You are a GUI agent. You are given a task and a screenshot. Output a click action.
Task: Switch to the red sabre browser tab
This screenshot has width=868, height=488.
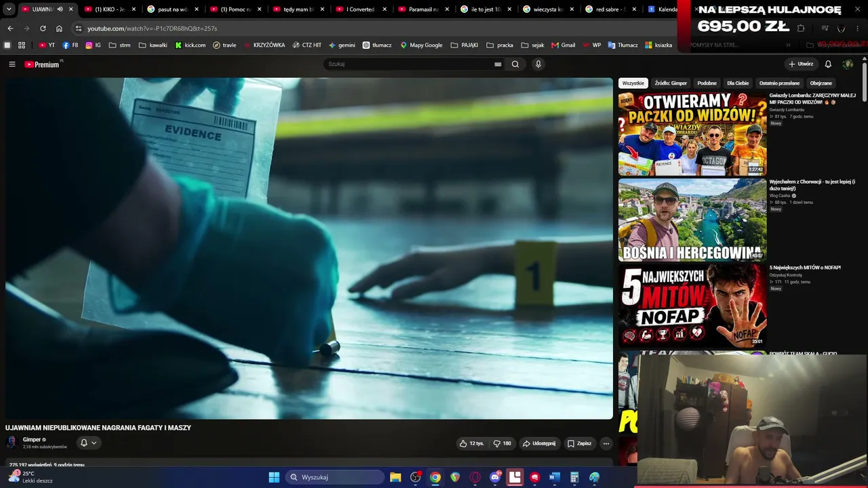610,9
